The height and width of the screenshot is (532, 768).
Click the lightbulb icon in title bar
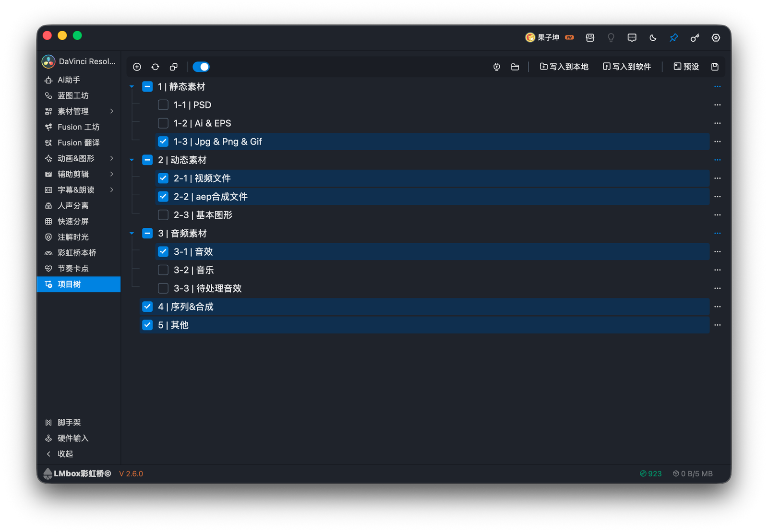pyautogui.click(x=611, y=37)
